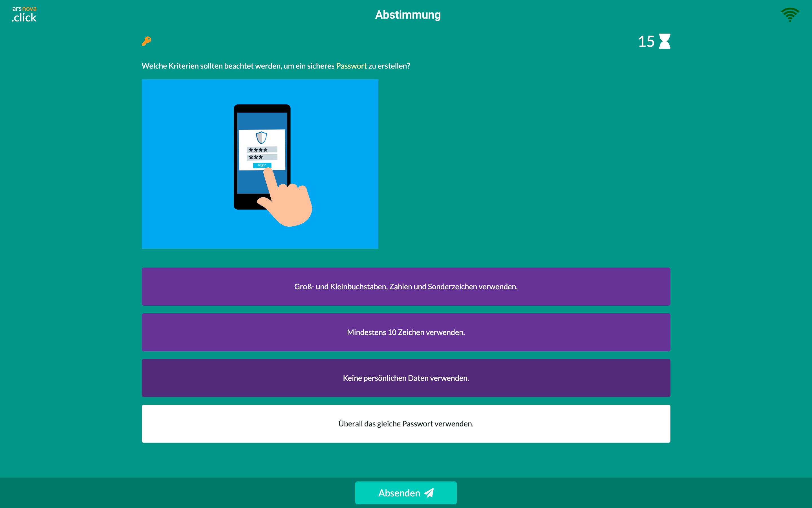The height and width of the screenshot is (508, 812).
Task: Select answer 'Mindestens 10 Zeichen verwenden.'
Action: (x=406, y=332)
